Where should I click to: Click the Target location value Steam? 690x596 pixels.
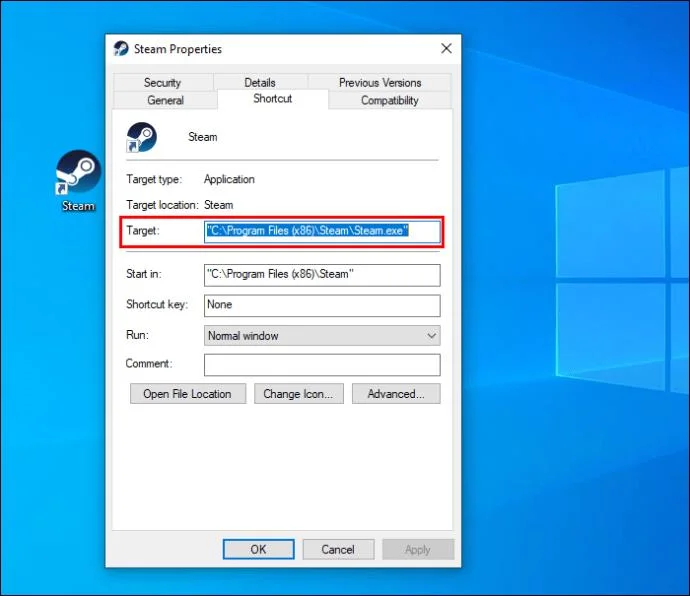click(x=219, y=205)
